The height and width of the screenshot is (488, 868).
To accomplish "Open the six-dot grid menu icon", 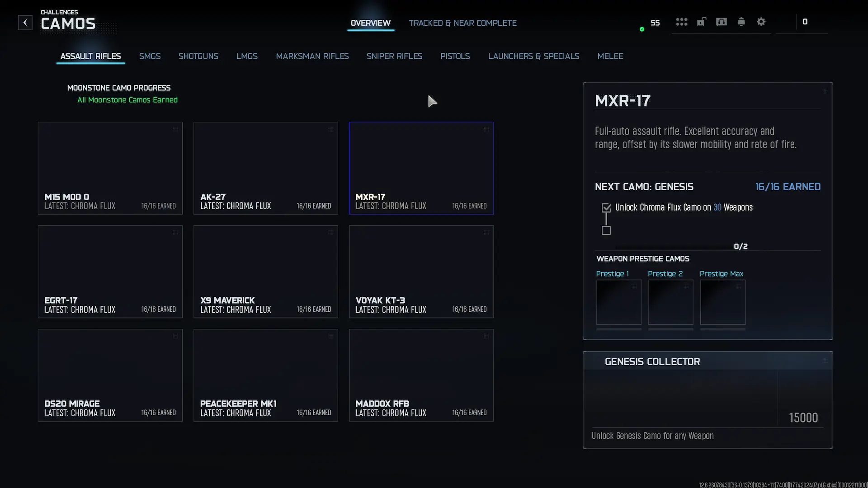I will pyautogui.click(x=681, y=22).
